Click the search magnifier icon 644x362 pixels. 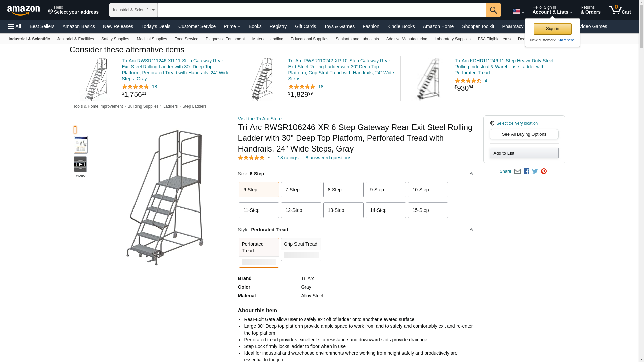coord(493,10)
